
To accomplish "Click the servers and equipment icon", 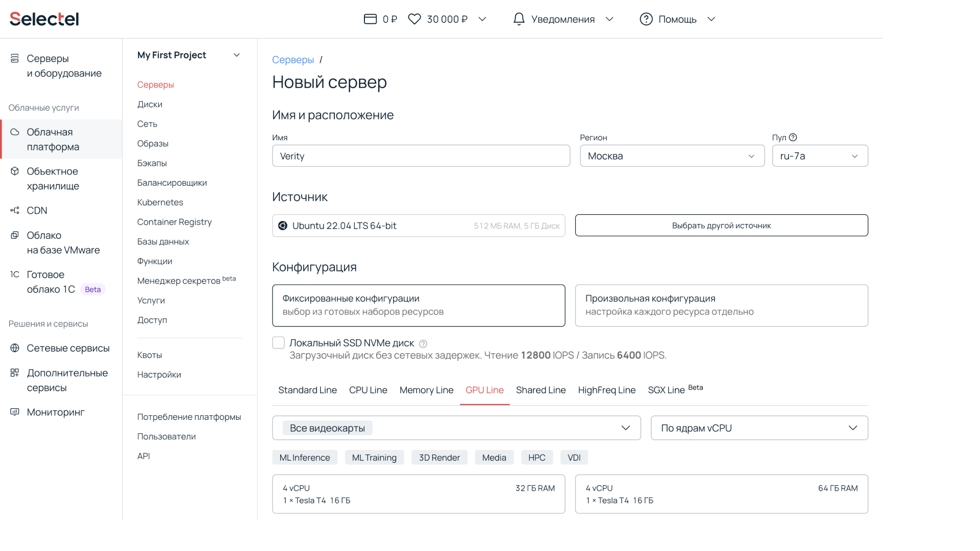I will tap(15, 59).
